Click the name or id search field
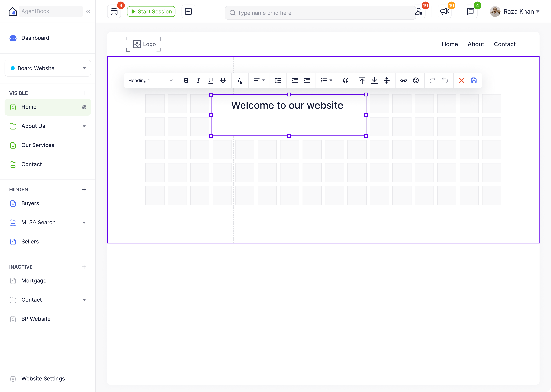Screen dimensions: 551x392 [x=321, y=13]
